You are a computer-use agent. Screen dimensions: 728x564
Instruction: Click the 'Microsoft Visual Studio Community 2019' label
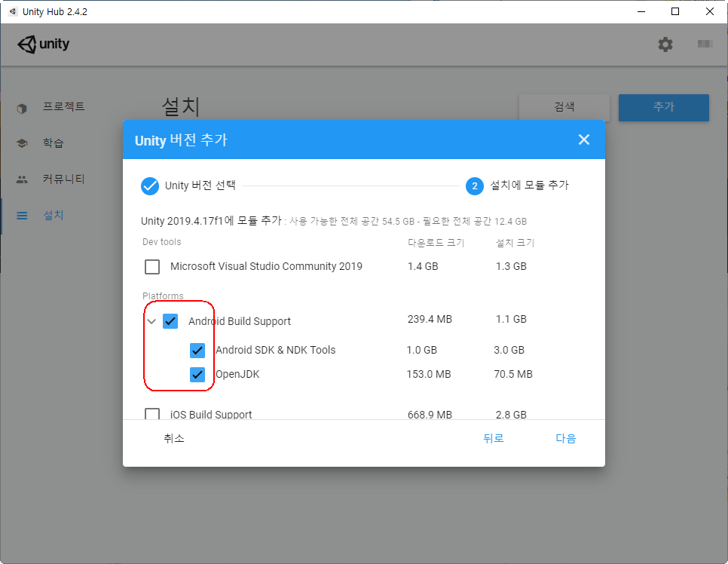click(266, 266)
